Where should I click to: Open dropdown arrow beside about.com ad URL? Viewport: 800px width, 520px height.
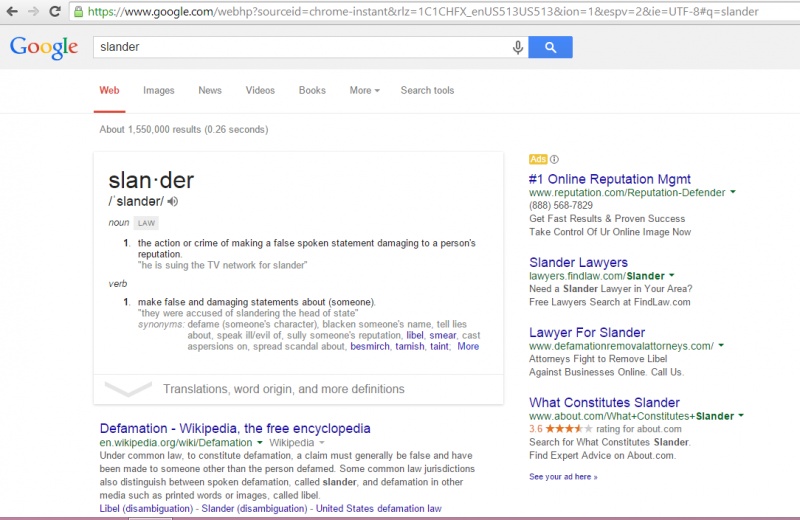741,415
